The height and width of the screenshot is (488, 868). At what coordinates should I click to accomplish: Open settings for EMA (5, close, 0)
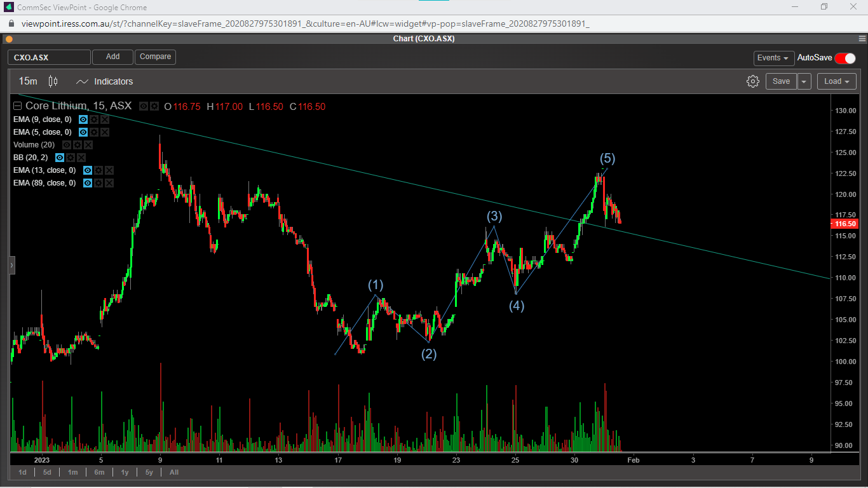click(94, 132)
